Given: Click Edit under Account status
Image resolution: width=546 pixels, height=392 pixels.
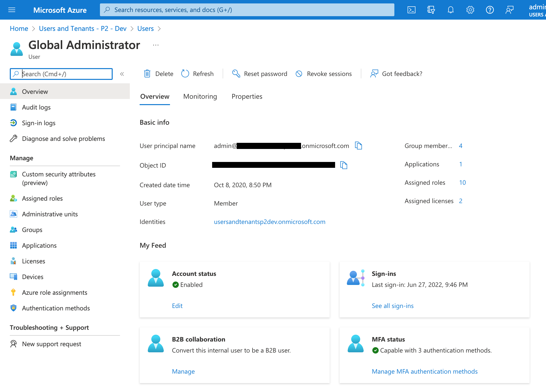Looking at the screenshot, I should [177, 306].
